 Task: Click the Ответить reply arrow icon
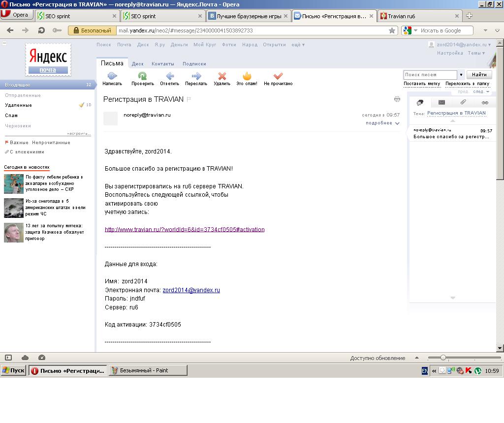169,76
